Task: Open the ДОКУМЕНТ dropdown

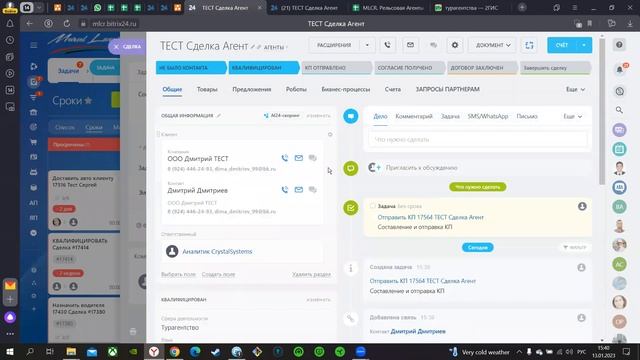Action: [x=493, y=45]
